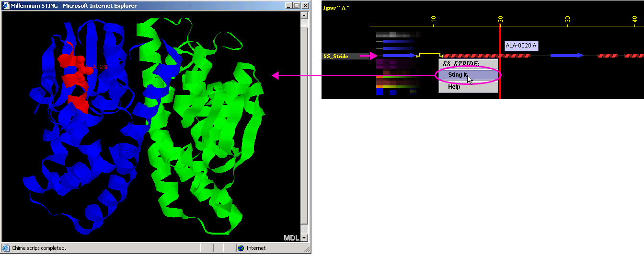Maximize the Millennium STING window
This screenshot has width=644, height=259.
296,6
